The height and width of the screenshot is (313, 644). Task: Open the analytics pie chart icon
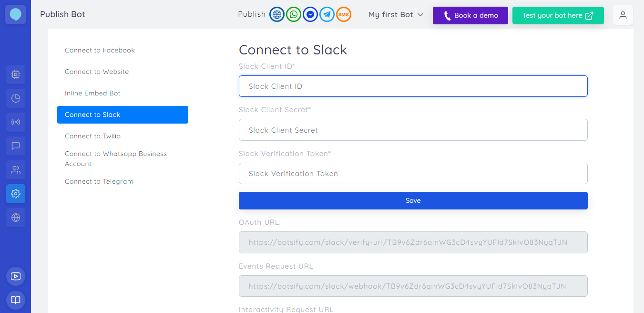[x=16, y=98]
